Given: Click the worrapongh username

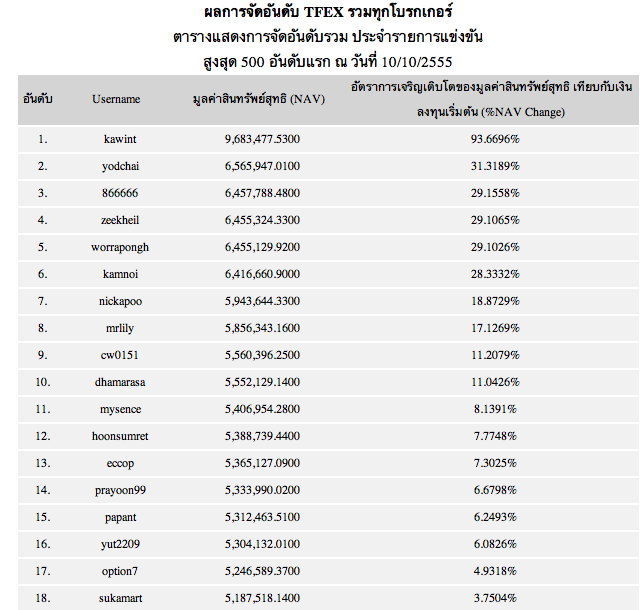Looking at the screenshot, I should [x=120, y=247].
